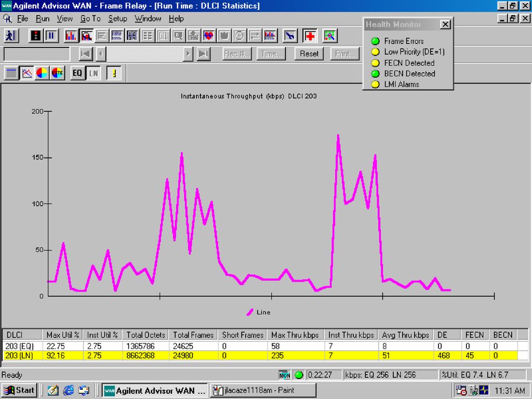The width and height of the screenshot is (532, 399).
Task: Click the FECN column header
Action: 474,335
